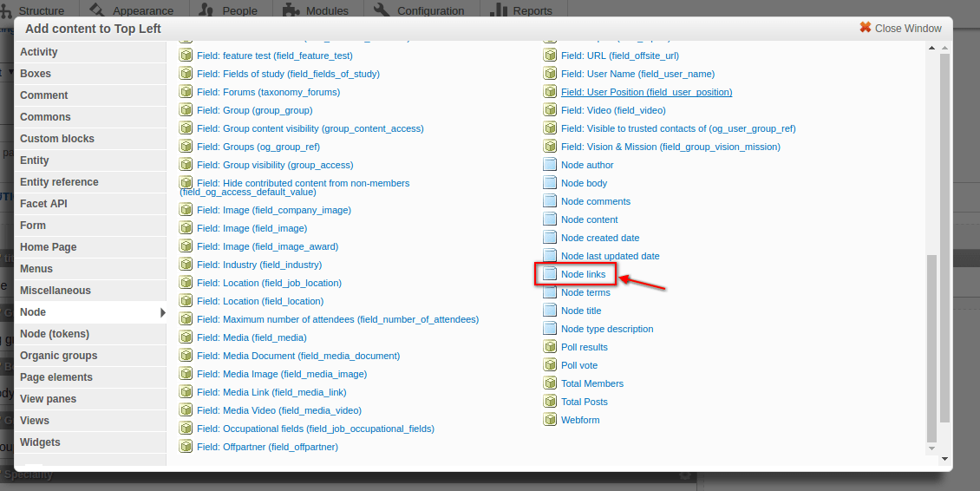Click the inner scrollbar down arrow

[932, 448]
